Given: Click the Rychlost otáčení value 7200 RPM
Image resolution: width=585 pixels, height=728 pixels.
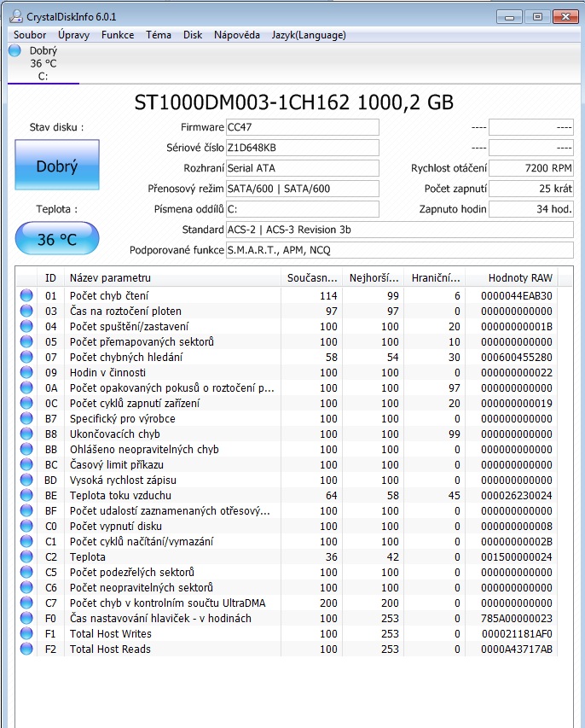Looking at the screenshot, I should pos(531,168).
